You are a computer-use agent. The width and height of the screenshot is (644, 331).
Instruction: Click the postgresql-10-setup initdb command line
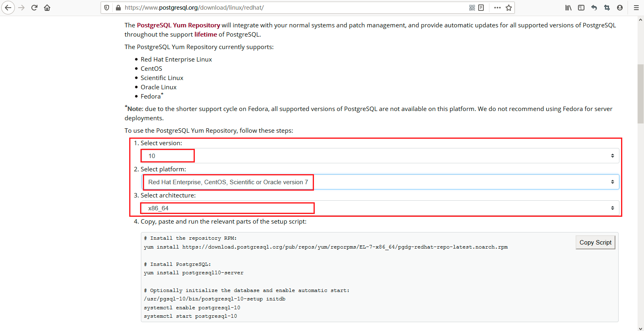215,299
